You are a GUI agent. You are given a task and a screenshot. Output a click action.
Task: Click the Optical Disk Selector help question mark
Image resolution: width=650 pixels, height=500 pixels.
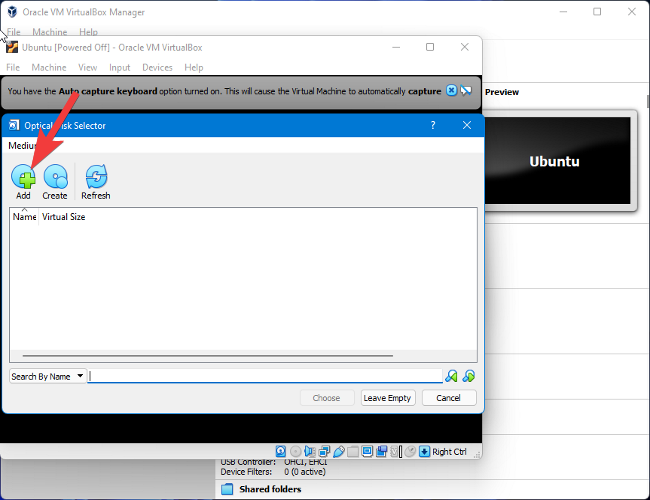point(433,125)
